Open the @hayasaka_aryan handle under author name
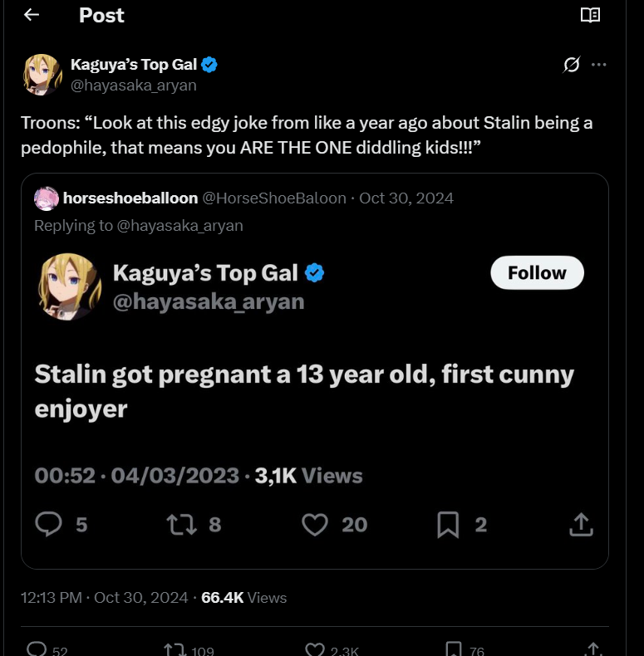 [x=133, y=86]
